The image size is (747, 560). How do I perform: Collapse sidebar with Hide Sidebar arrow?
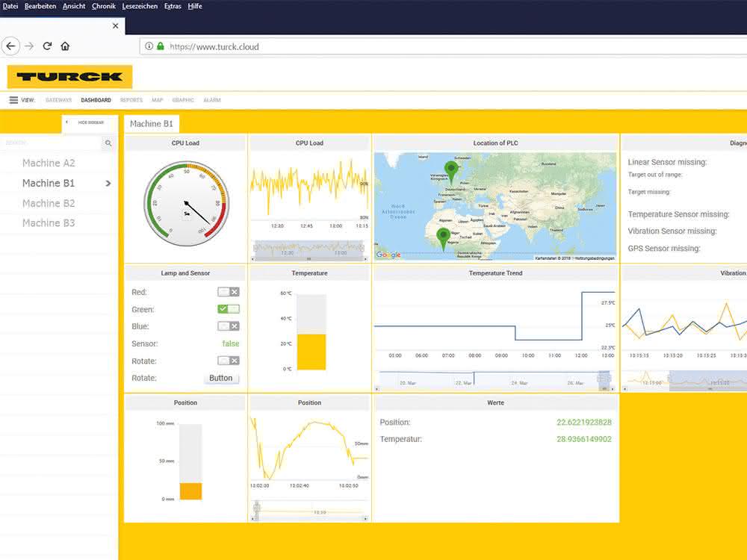click(x=66, y=122)
